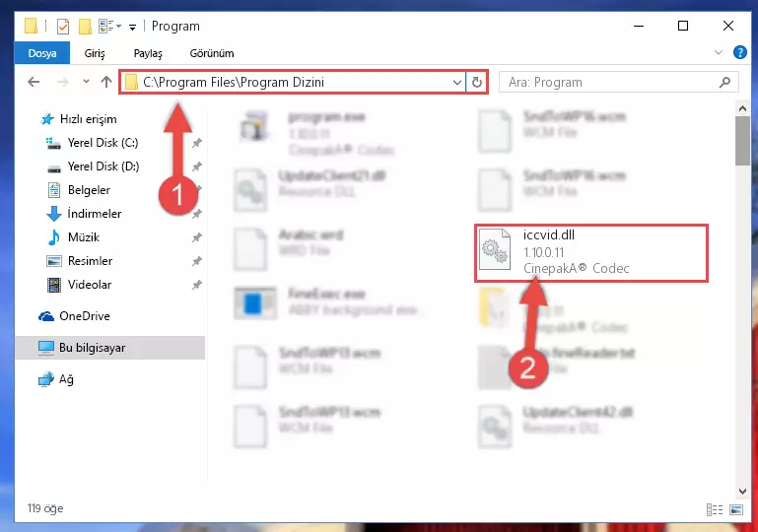Switch to details view in status bar
Screen dimensions: 758x532
[x=714, y=509]
